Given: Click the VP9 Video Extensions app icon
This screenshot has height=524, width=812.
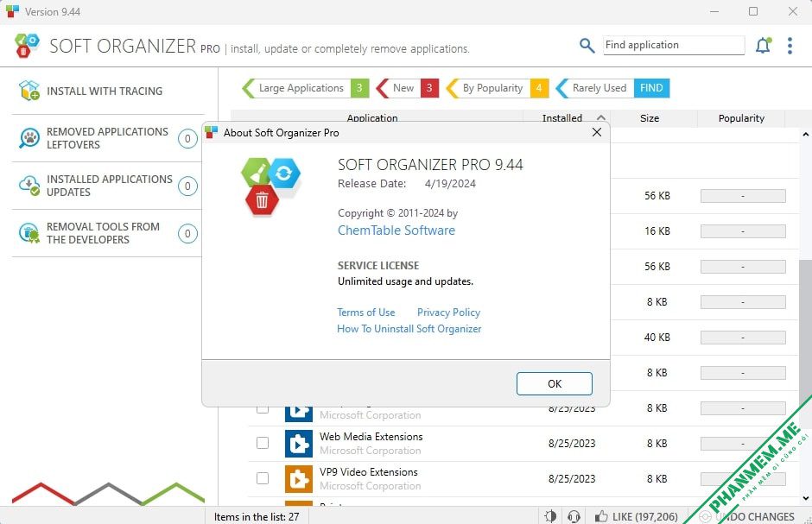Looking at the screenshot, I should (x=299, y=478).
